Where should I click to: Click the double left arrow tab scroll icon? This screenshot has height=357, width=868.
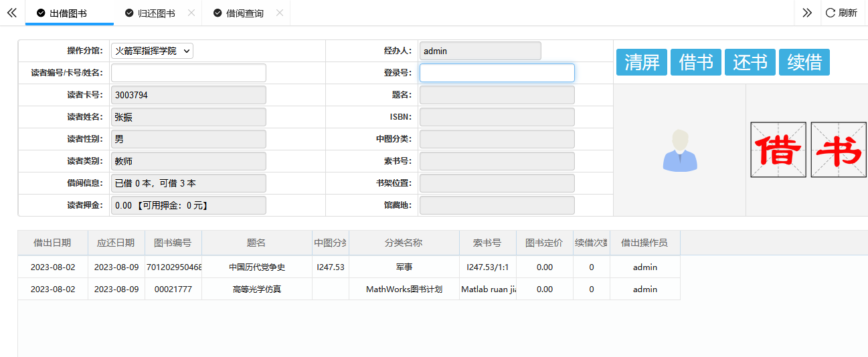11,13
